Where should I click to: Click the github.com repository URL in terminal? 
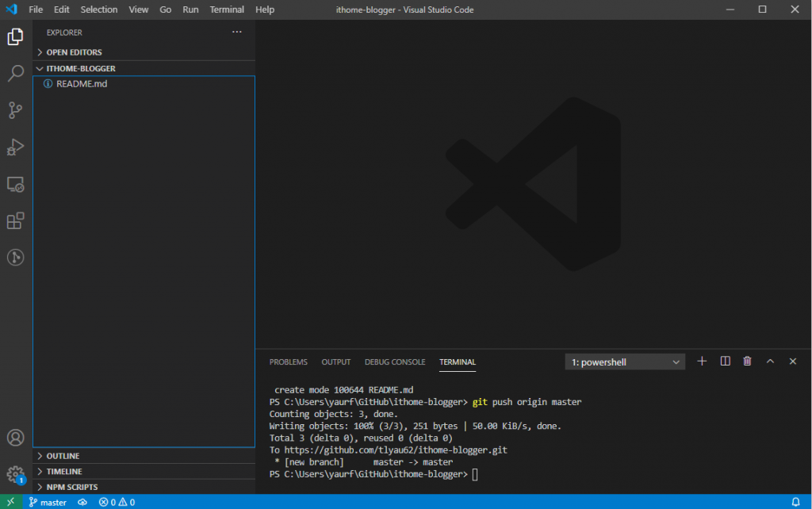(x=396, y=450)
